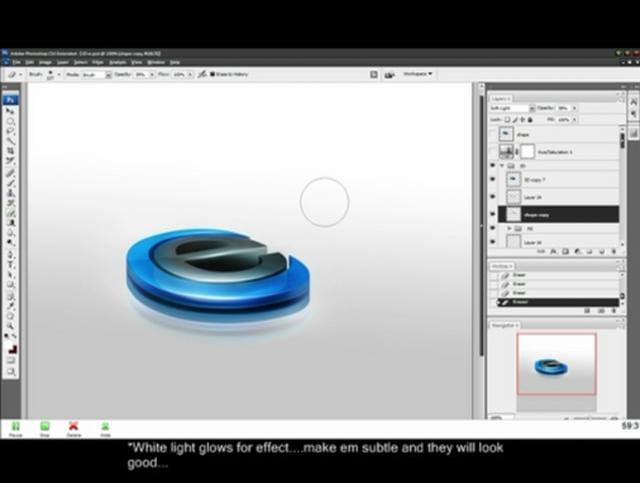Open the Filter menu

(98, 62)
